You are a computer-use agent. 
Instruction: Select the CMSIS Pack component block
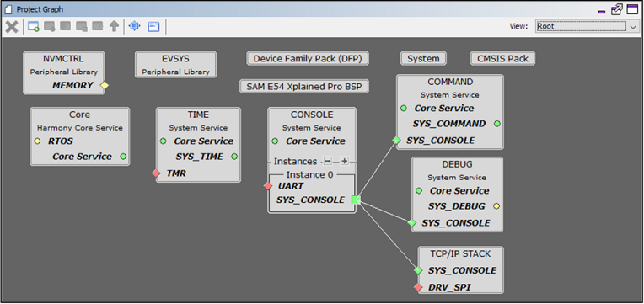pos(502,59)
